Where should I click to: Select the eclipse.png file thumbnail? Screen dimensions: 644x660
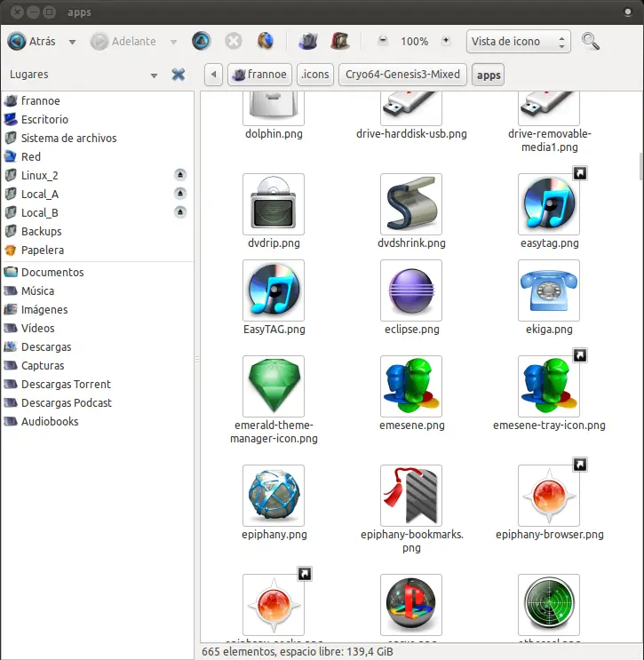(x=411, y=290)
